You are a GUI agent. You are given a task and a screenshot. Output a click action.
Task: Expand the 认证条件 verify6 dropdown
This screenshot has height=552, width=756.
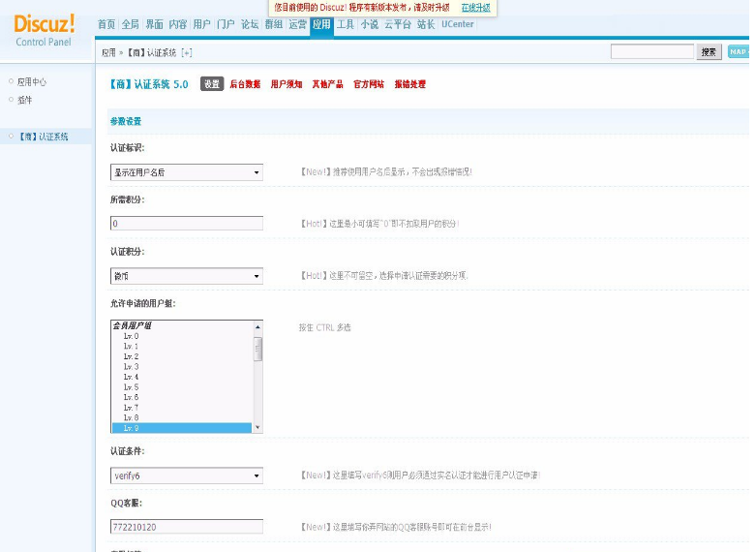(x=187, y=475)
